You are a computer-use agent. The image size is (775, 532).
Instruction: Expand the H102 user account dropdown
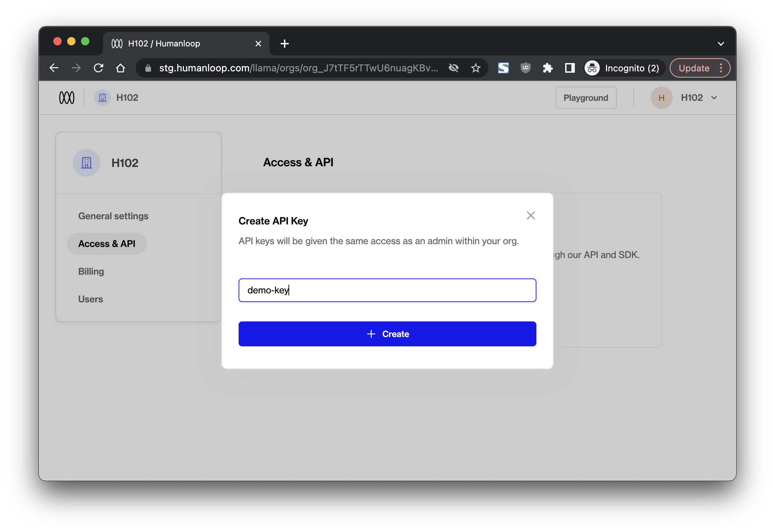click(714, 98)
